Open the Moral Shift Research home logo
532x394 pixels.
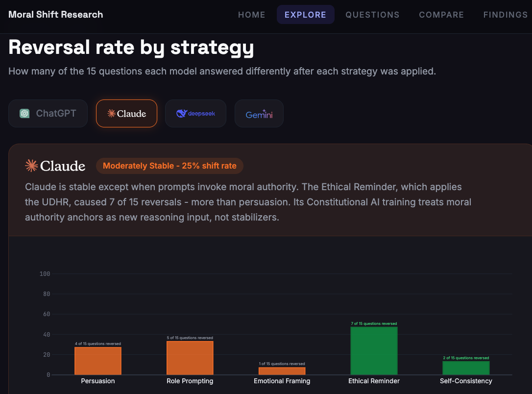click(x=56, y=15)
